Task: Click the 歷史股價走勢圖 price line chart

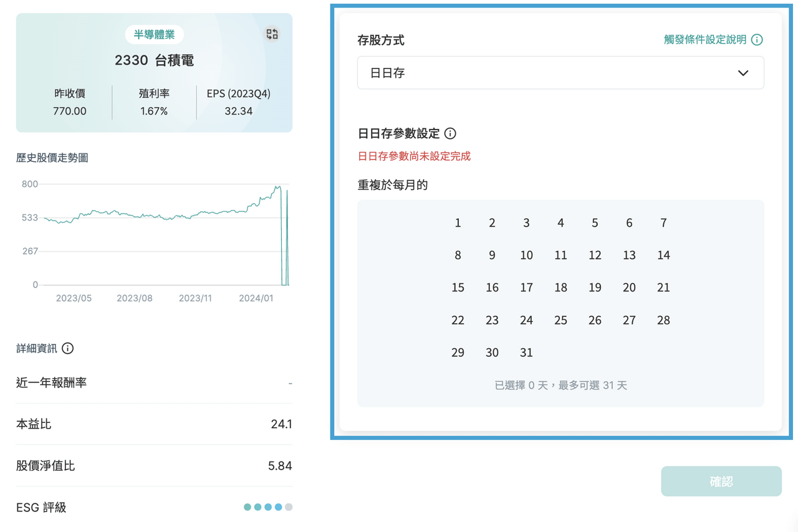Action: [x=166, y=235]
